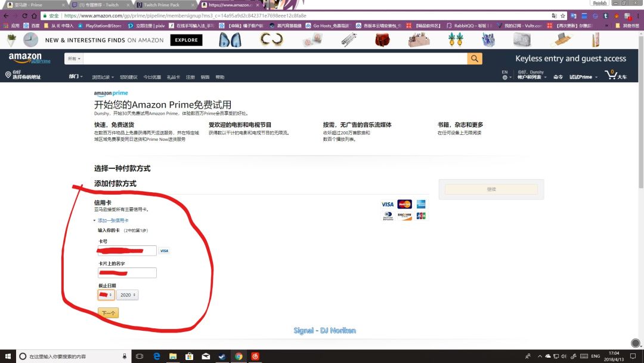The height and width of the screenshot is (363, 644).
Task: Click the Amazon search text box
Action: click(275, 59)
